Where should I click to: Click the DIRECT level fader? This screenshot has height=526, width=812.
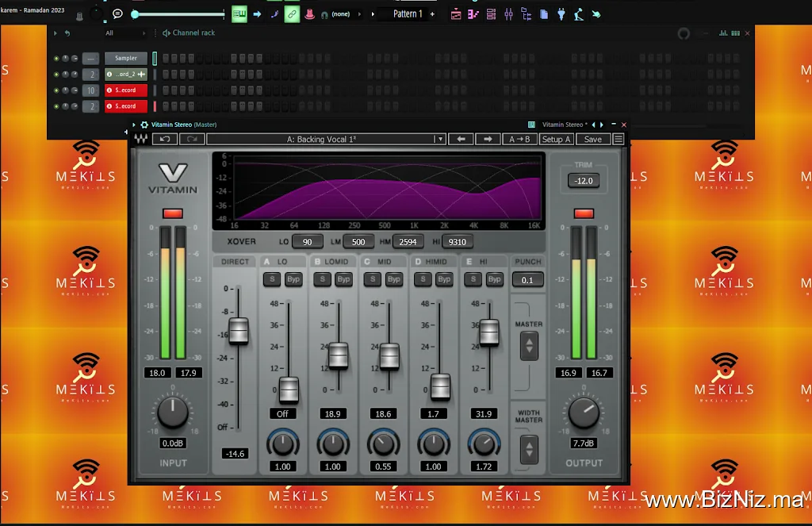click(238, 331)
